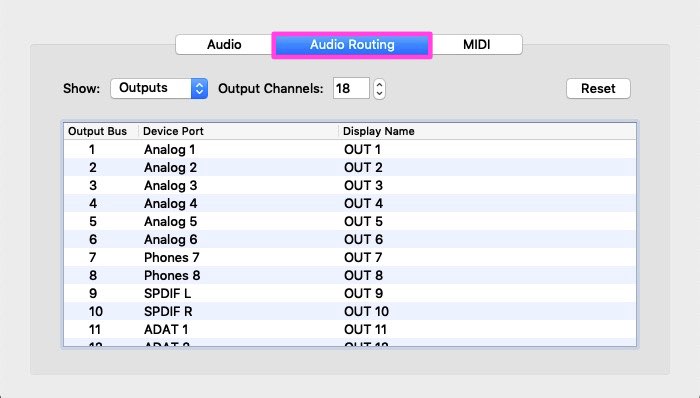Click the Display Name column header
The width and height of the screenshot is (700, 398).
point(487,131)
